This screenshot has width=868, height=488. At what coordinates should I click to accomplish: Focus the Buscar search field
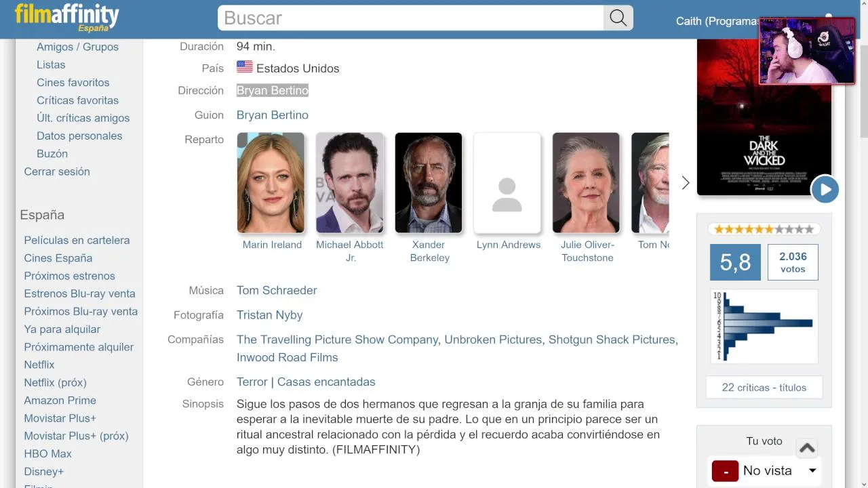coord(411,18)
